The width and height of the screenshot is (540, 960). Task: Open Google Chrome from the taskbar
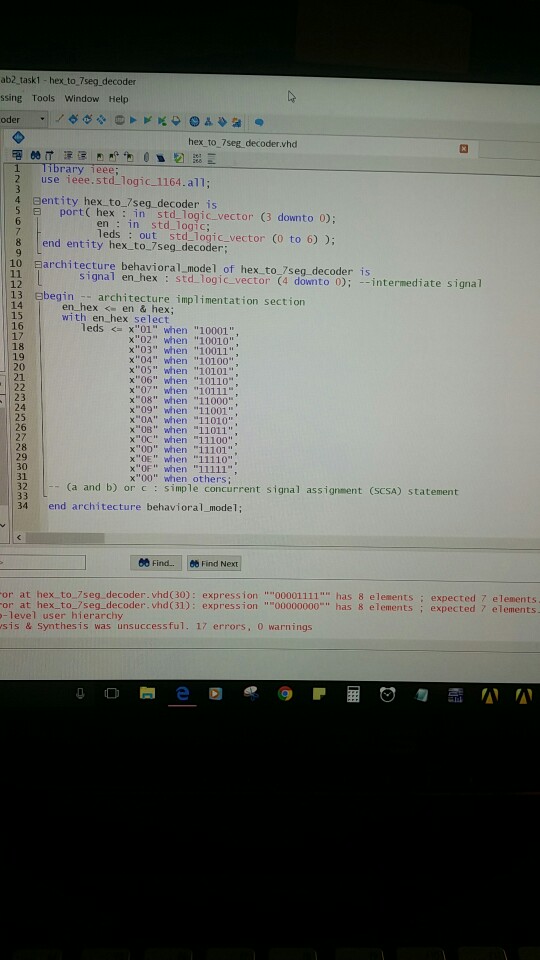(x=285, y=693)
